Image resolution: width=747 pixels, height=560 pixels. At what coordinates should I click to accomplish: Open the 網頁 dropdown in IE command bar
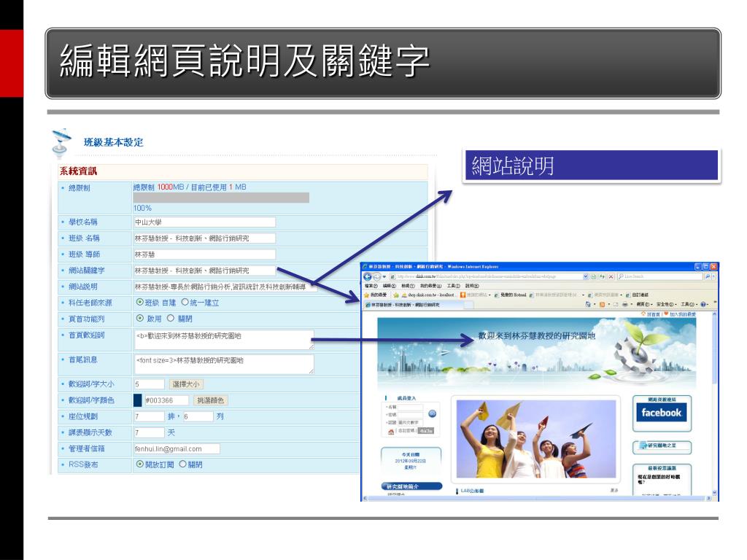coord(645,304)
